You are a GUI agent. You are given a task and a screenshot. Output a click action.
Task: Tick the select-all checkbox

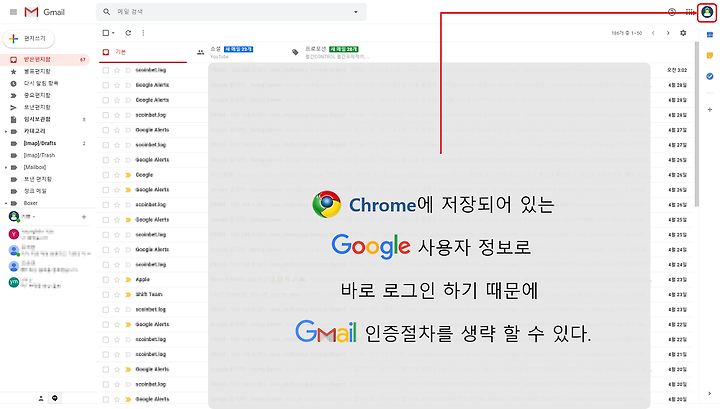coord(106,33)
